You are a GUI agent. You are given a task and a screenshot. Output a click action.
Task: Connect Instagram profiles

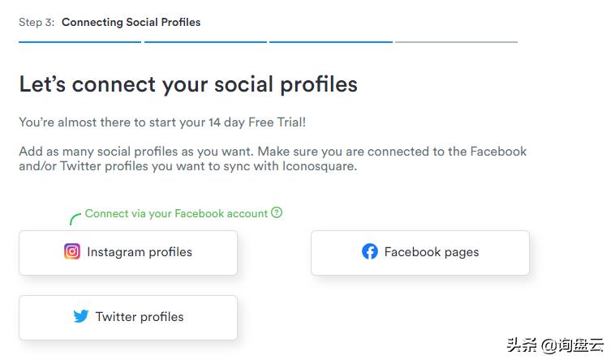(x=128, y=253)
